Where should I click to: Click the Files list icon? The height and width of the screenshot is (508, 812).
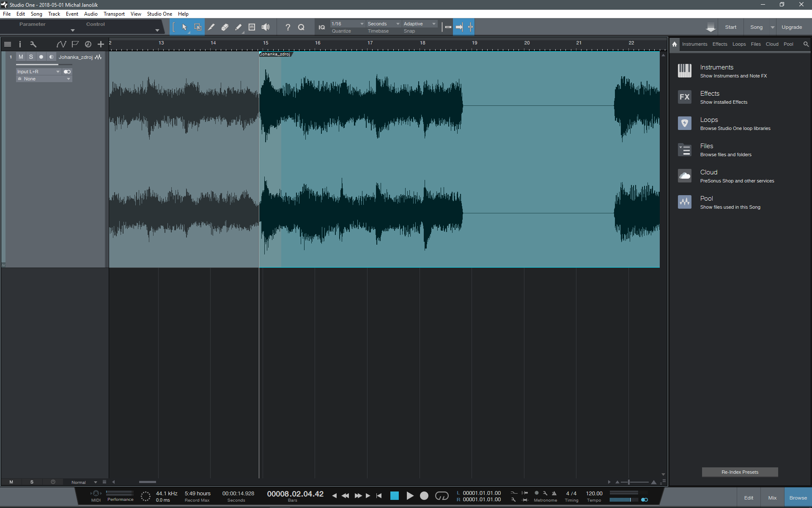click(685, 149)
